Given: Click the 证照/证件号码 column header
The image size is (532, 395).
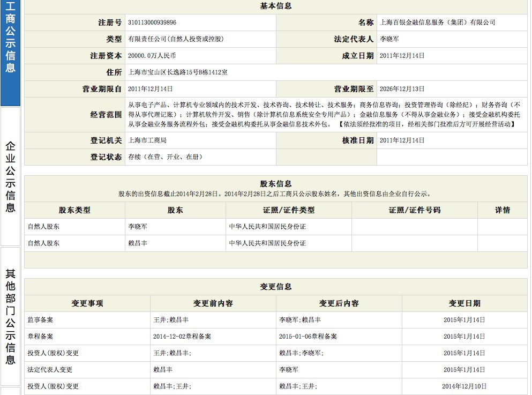Looking at the screenshot, I should pos(415,210).
